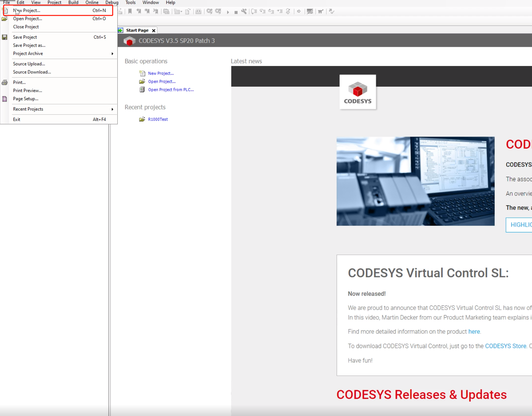Select Close Project menu entry
Image resolution: width=532 pixels, height=416 pixels.
tap(59, 27)
